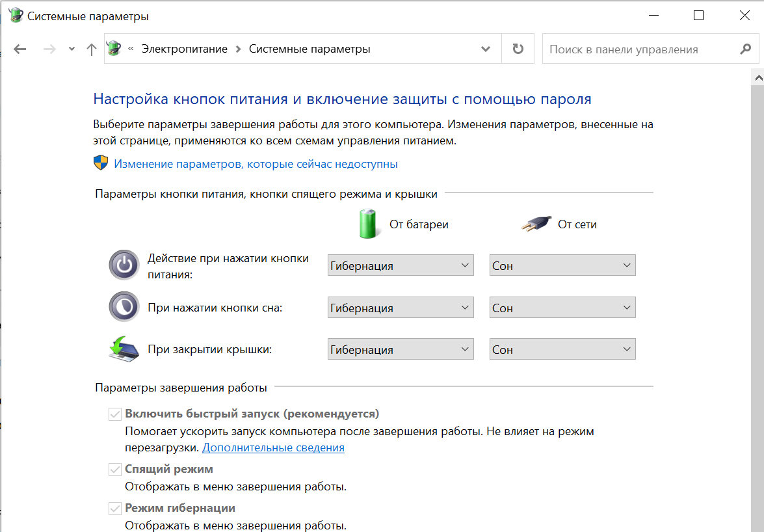The image size is (764, 532).
Task: Open sleep button battery action dropdown
Action: click(x=401, y=308)
